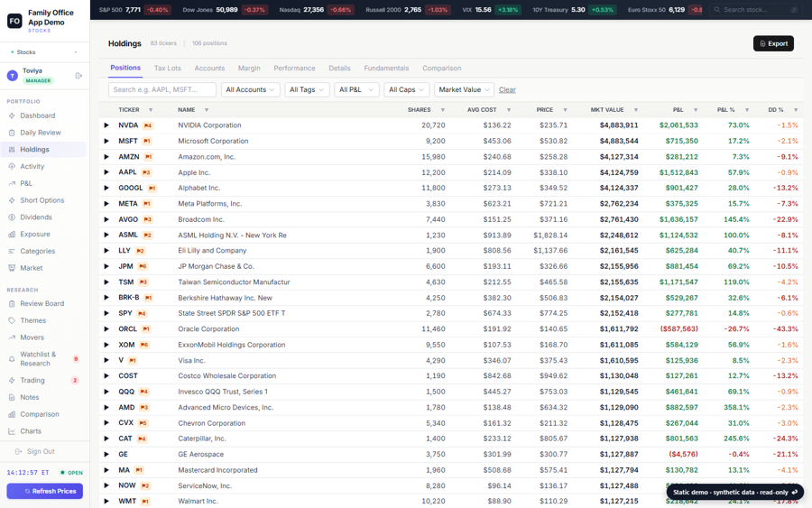
Task: Click the Categories sidebar icon
Action: (x=12, y=251)
